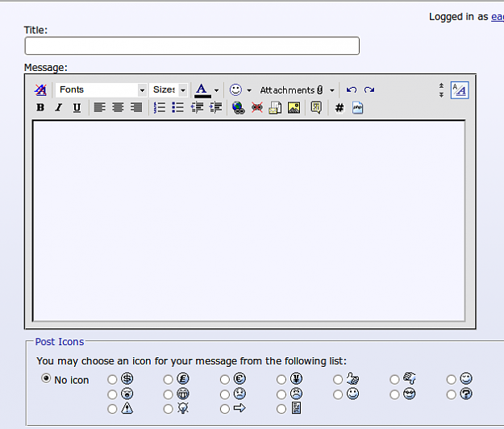Select the document page post icon
Screen dimensions: 504x429
(281, 409)
